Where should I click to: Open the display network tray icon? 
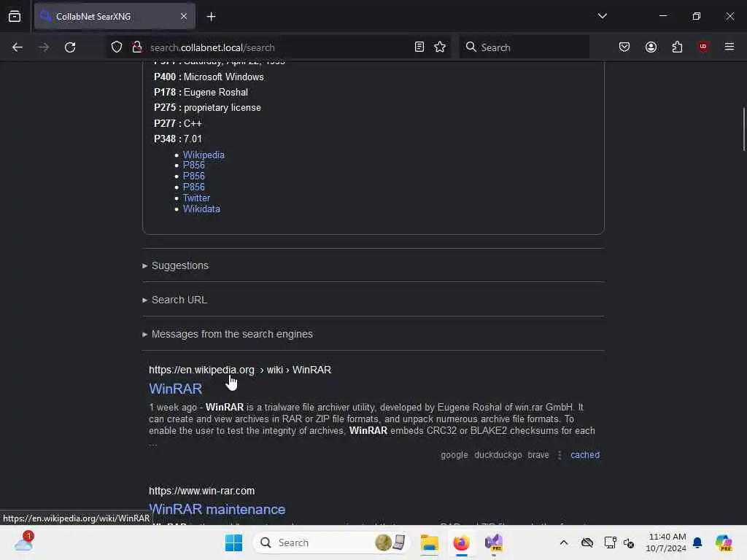tap(610, 542)
